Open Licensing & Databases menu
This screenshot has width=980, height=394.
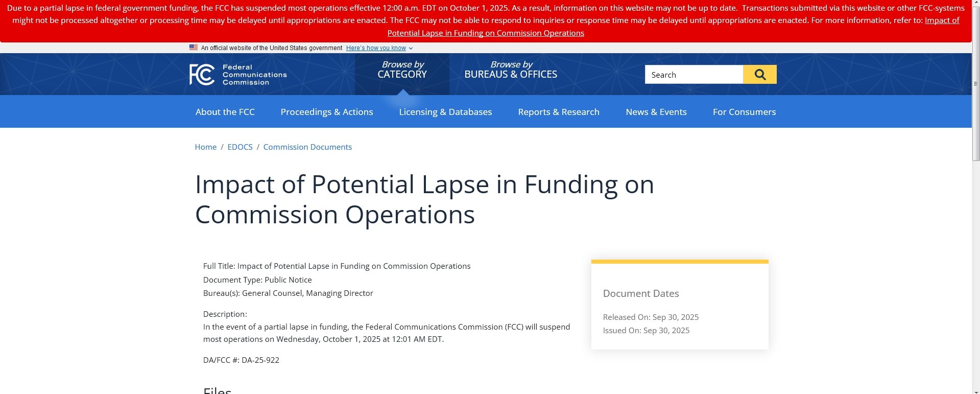click(445, 112)
